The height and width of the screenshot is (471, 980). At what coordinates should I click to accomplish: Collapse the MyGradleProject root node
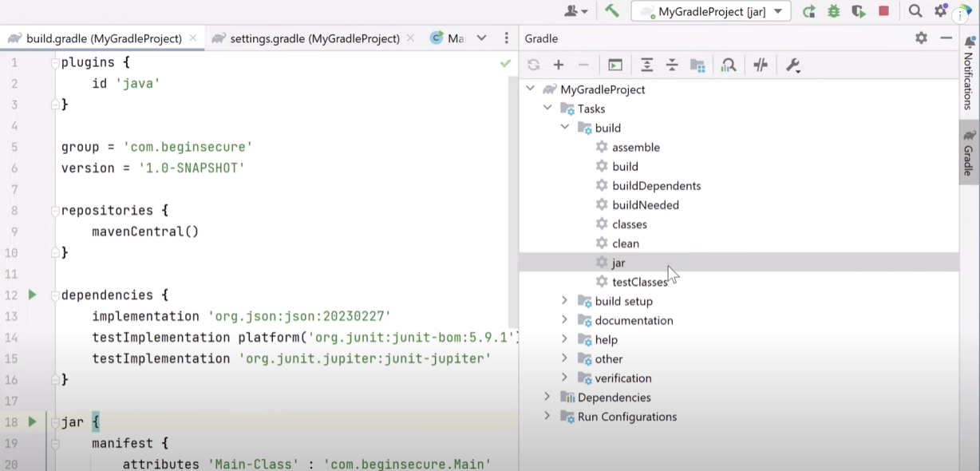pyautogui.click(x=530, y=89)
